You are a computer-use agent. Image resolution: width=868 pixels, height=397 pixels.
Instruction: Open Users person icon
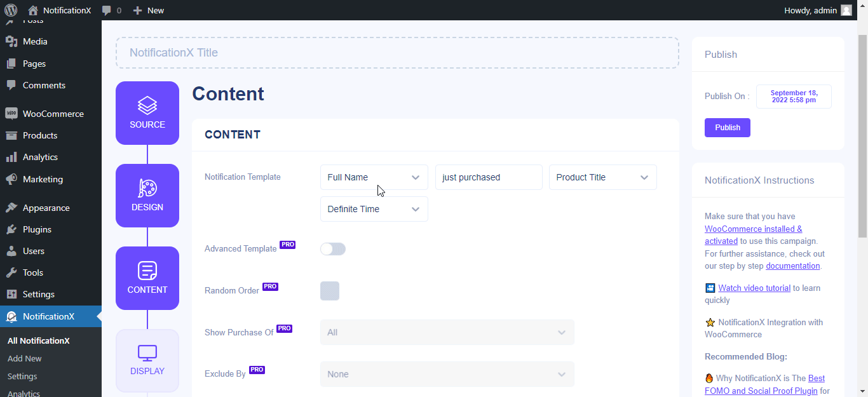(11, 251)
